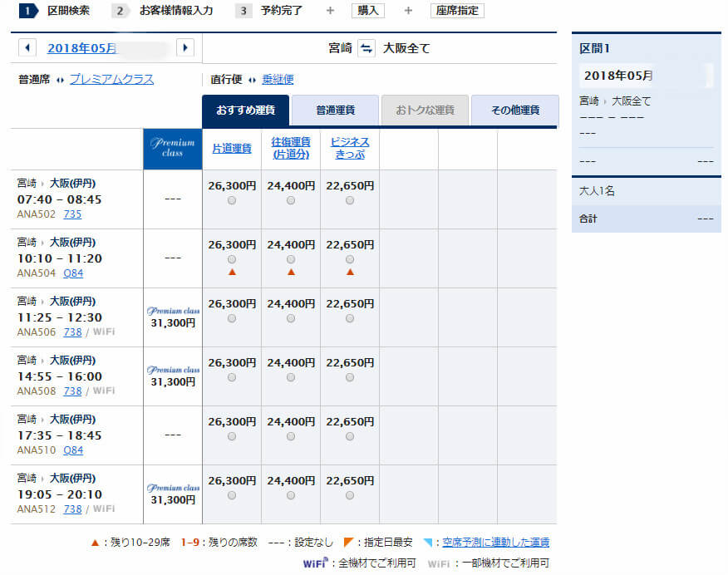Select 22,650円 business fare for ANA512
The height and width of the screenshot is (575, 728).
coord(350,495)
